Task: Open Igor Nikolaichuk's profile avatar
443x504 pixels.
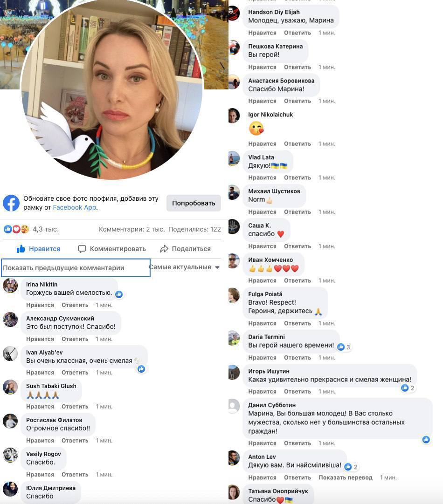Action: point(234,116)
